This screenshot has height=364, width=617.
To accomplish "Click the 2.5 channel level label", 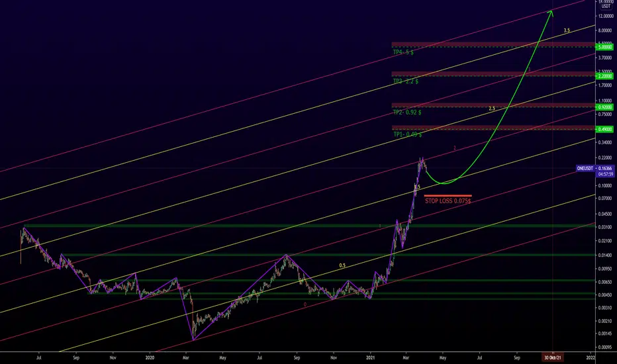I will (491, 109).
